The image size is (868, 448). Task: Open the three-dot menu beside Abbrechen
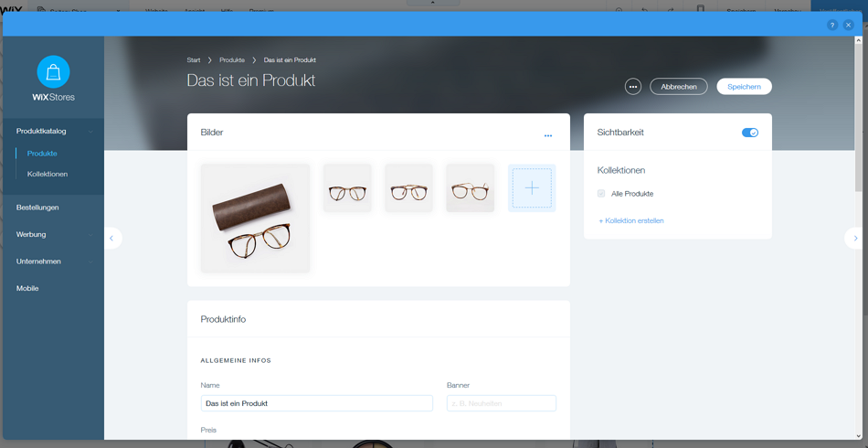(x=633, y=87)
